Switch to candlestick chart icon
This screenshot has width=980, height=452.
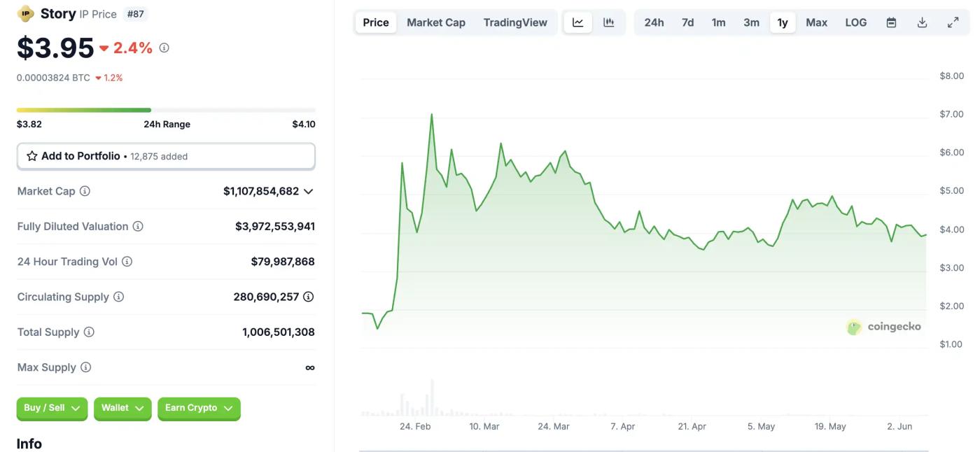(x=609, y=22)
